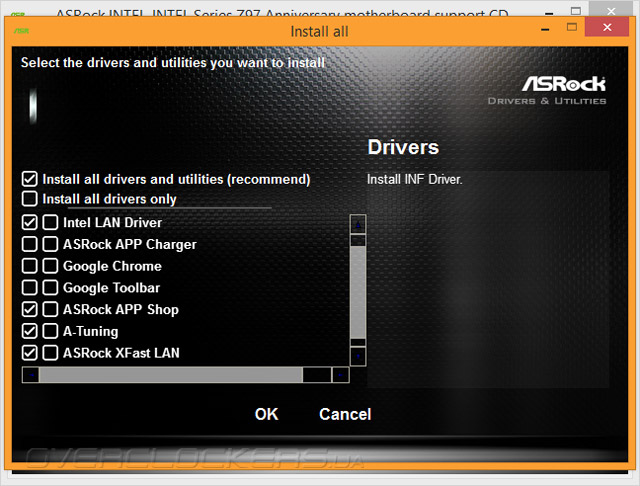Click the horizontal scroll right arrow

click(340, 375)
